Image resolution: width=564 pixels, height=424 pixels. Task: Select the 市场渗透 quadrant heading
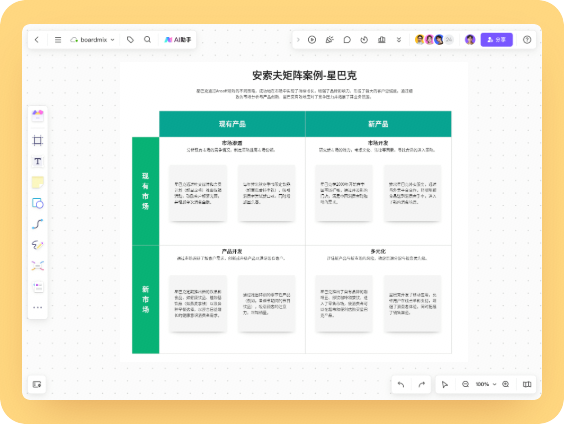coord(232,143)
